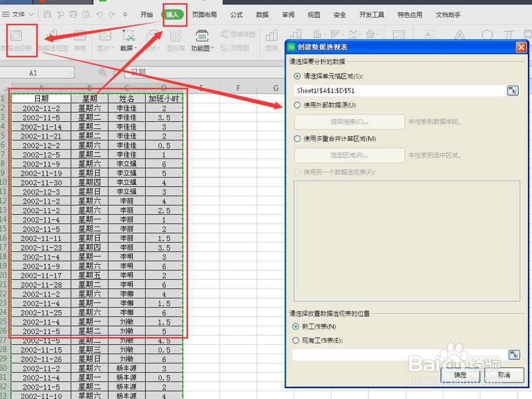The image size is (532, 399).
Task: Click the range collapse picker beside Sheet1!$A$1:$D$51
Action: tap(512, 90)
